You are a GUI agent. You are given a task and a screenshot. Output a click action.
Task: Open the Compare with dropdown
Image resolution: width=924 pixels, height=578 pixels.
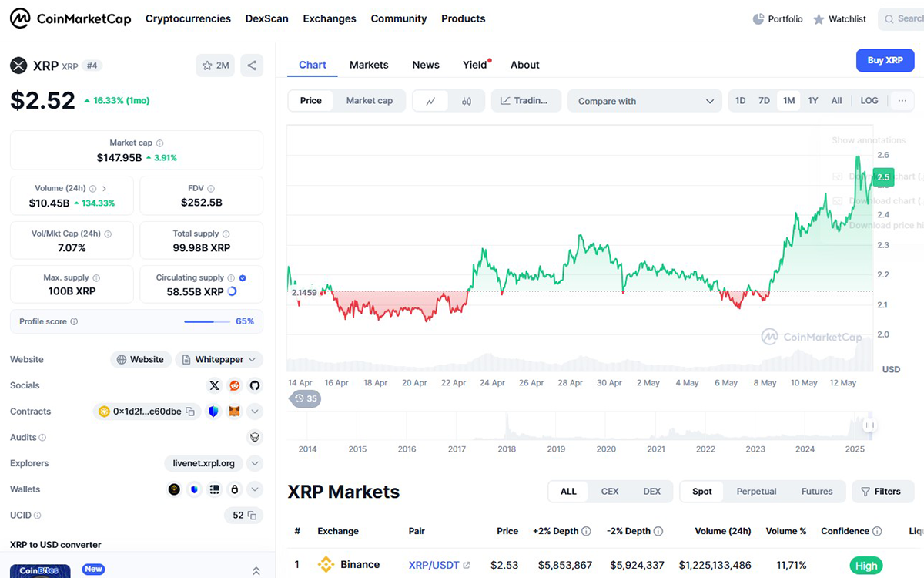[645, 101]
